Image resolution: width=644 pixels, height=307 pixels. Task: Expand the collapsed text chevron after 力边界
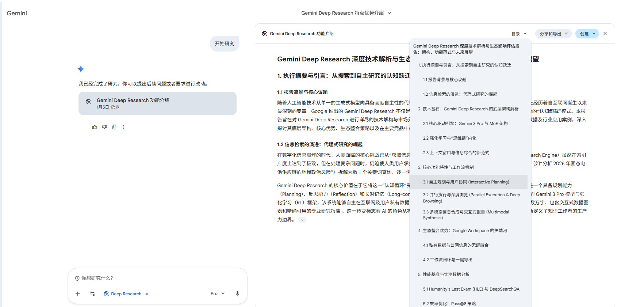coord(302,220)
